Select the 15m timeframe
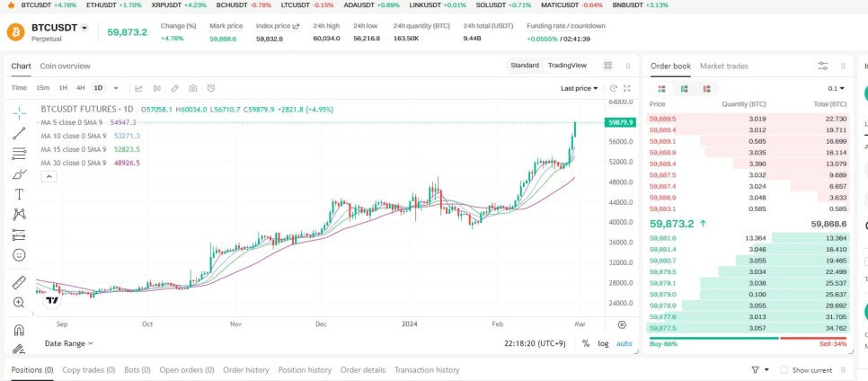The height and width of the screenshot is (381, 868). point(42,88)
